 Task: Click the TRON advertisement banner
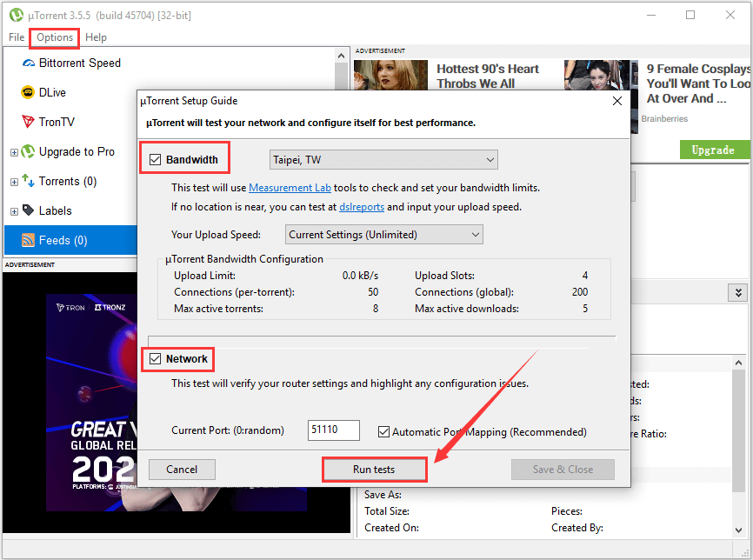point(91,403)
